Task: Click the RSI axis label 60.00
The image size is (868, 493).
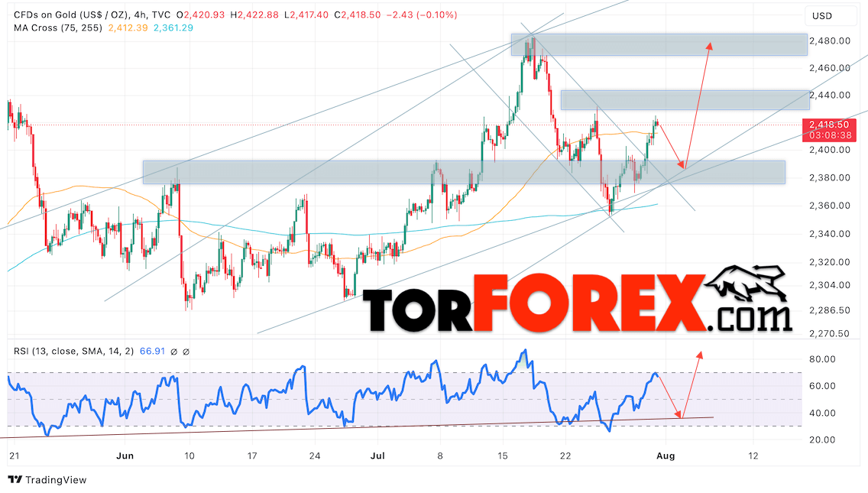Action: [822, 385]
